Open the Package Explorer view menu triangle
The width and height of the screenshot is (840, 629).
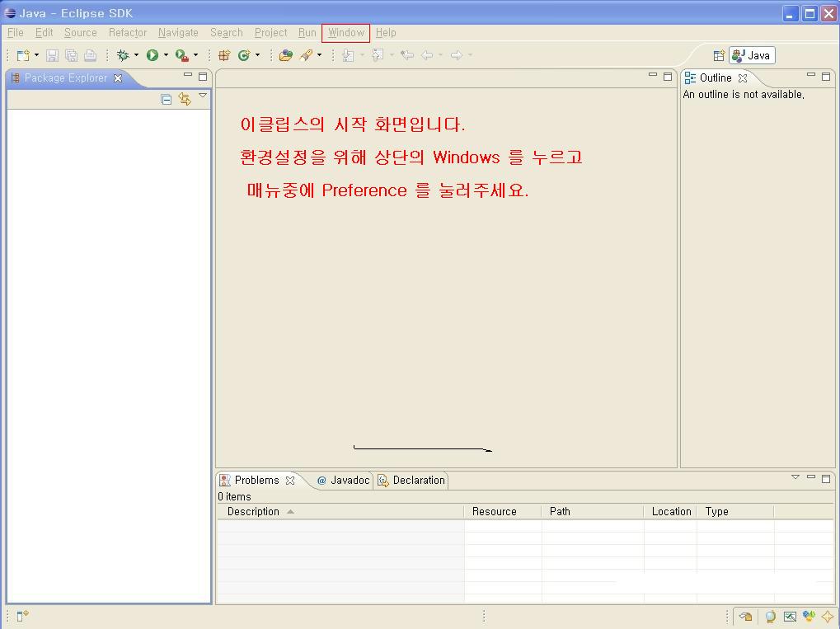[203, 96]
